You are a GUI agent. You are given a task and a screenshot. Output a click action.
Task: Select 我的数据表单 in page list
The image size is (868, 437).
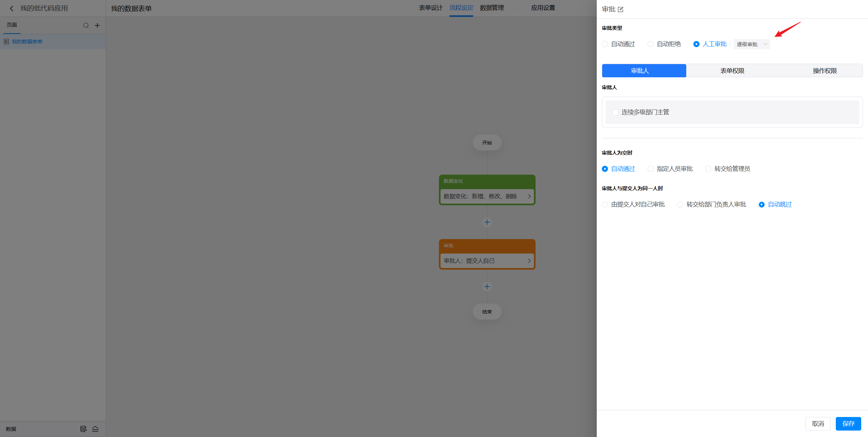click(x=27, y=42)
